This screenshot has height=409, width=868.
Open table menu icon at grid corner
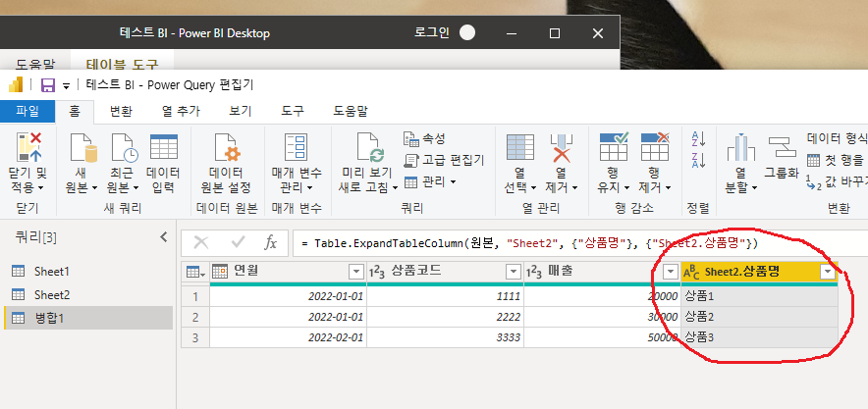[x=195, y=272]
